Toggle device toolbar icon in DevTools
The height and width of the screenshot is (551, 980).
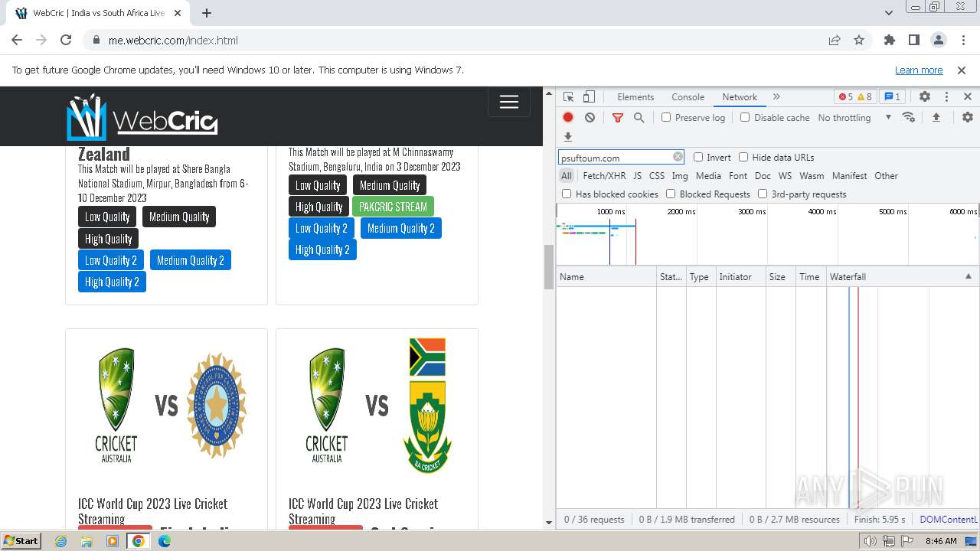point(589,97)
